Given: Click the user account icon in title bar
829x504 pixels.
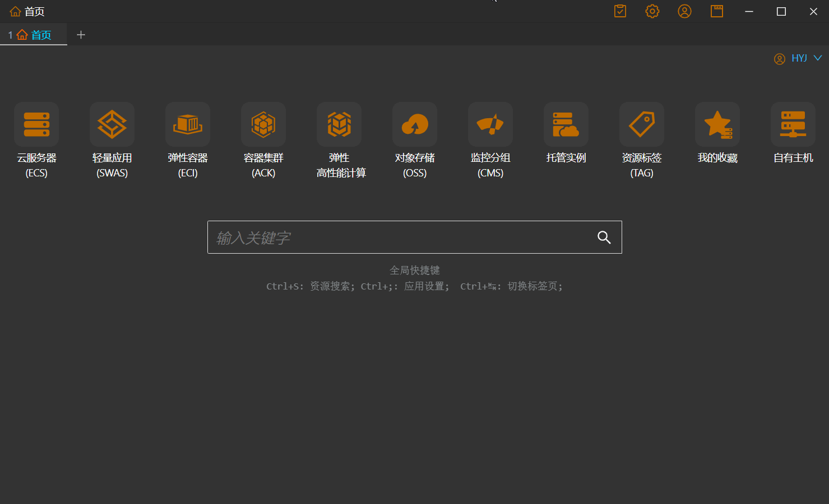Looking at the screenshot, I should coord(684,11).
